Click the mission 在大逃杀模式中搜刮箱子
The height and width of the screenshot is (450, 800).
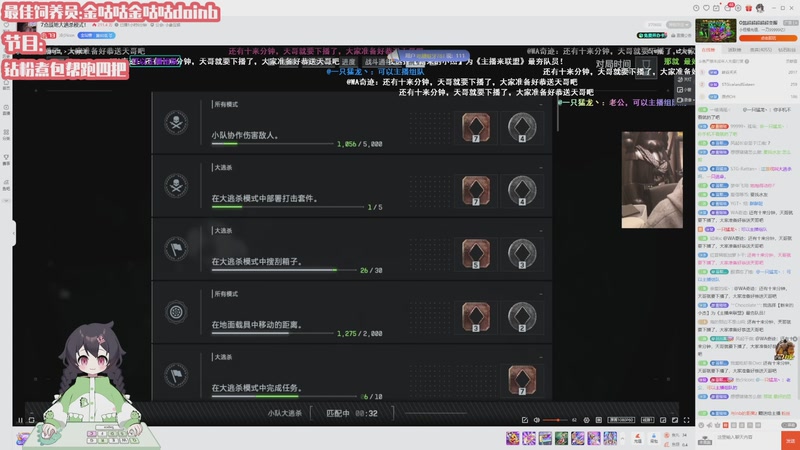point(352,249)
